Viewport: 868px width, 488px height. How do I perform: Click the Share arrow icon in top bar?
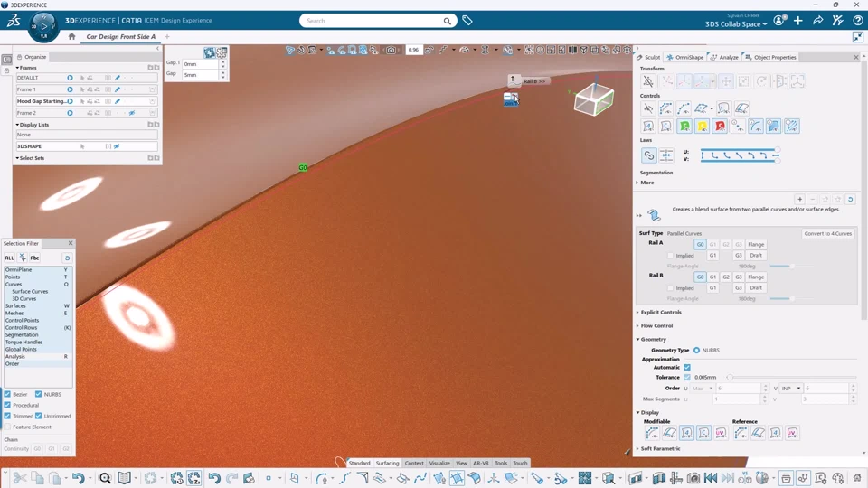(x=817, y=21)
